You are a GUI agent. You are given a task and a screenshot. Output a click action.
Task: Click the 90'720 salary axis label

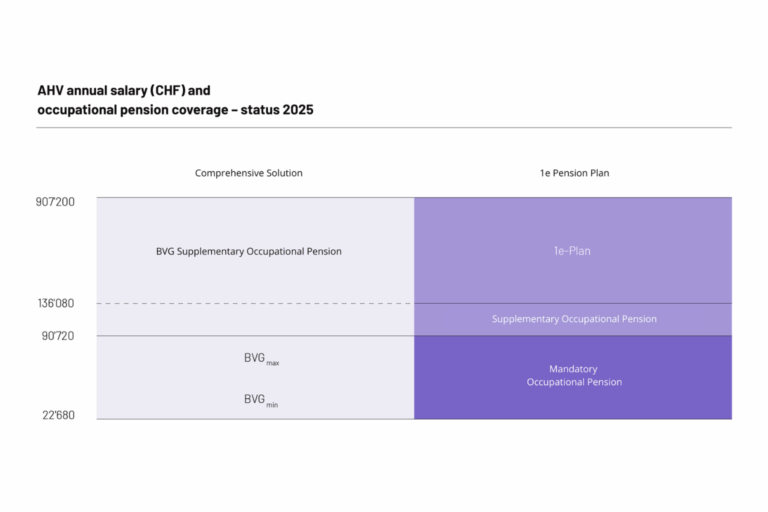pyautogui.click(x=57, y=336)
